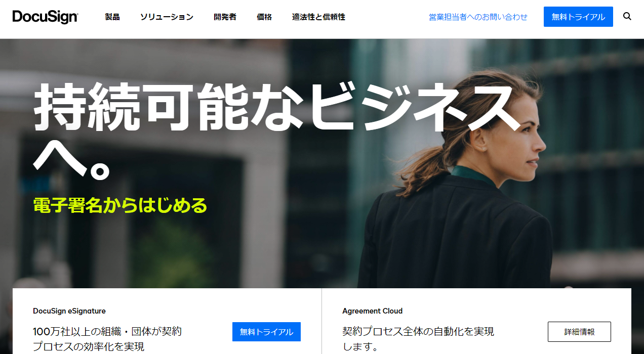Click the 電子署名からはじめる green subtitle

(120, 205)
